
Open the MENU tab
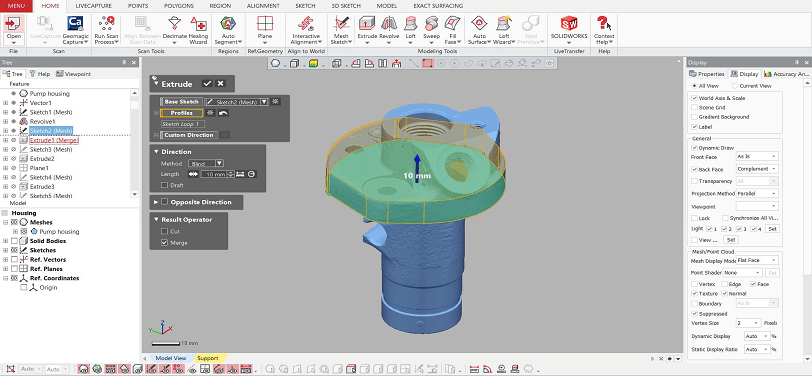pos(16,6)
